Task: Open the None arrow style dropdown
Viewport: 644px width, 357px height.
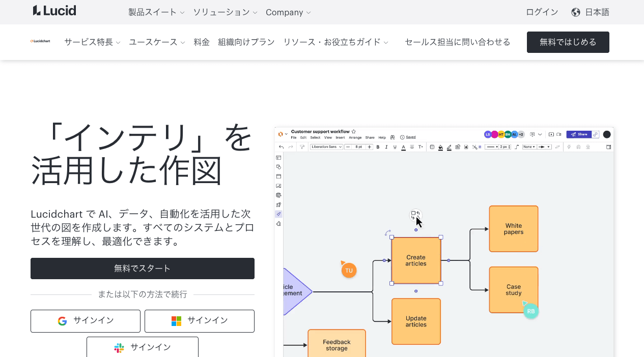Action: tap(529, 147)
